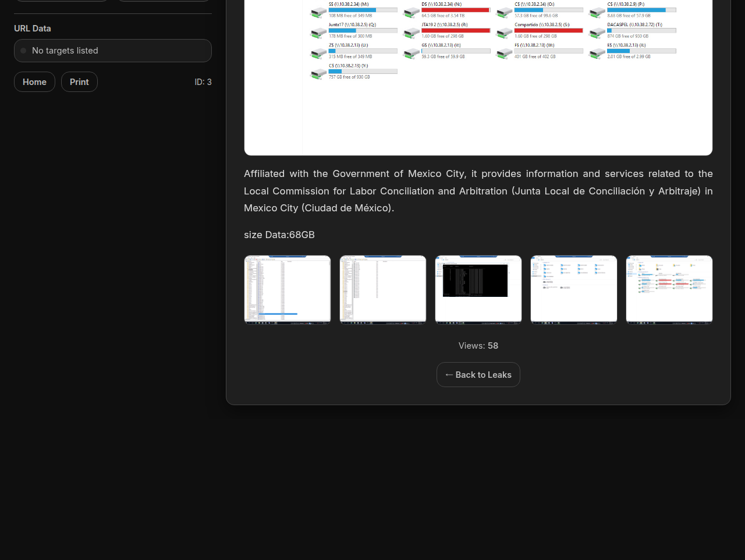Click the E$ (X:) network drive icon
This screenshot has width=745, height=560.
(x=597, y=54)
